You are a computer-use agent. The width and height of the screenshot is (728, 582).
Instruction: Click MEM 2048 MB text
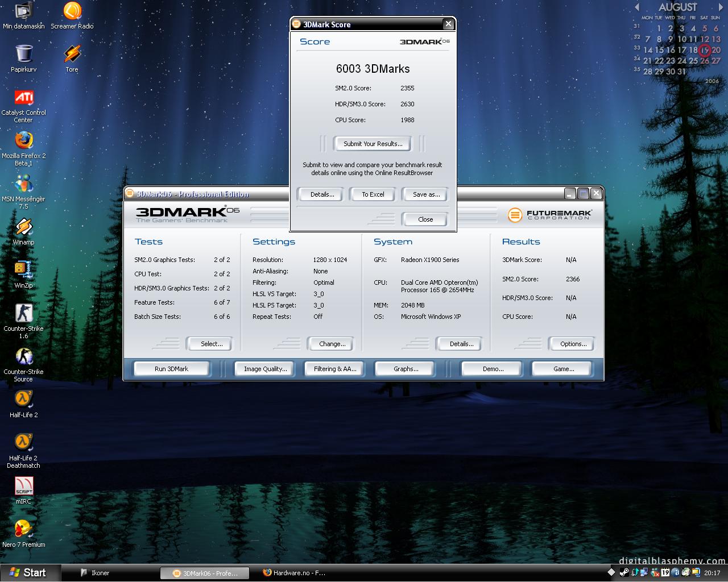412,305
